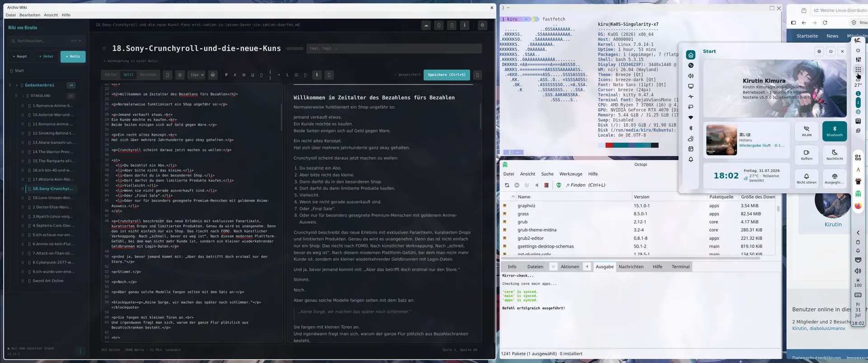Switch the wiki view to Editor mode
The height and width of the screenshot is (363, 868).
point(111,75)
